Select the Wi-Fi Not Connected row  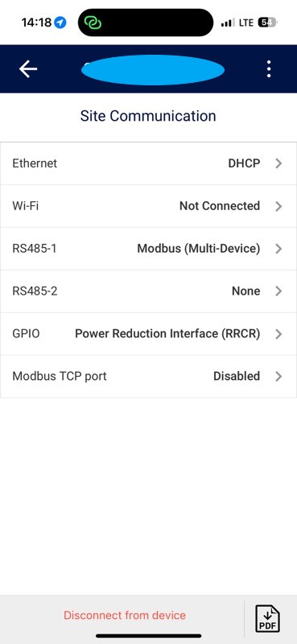(148, 206)
